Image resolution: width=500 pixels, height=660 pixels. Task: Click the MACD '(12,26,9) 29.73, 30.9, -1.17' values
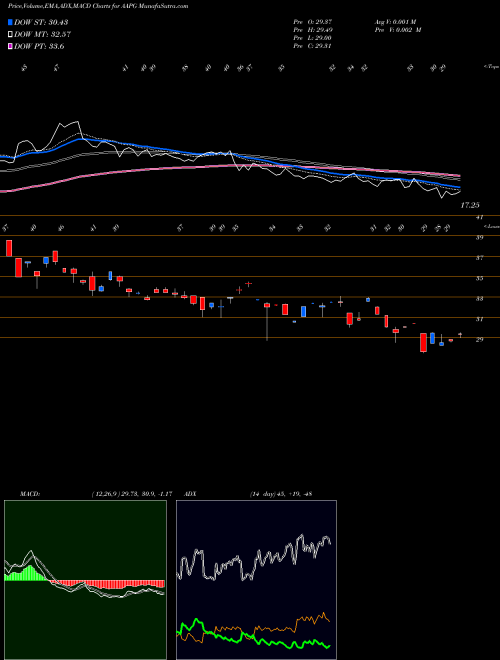click(x=131, y=494)
